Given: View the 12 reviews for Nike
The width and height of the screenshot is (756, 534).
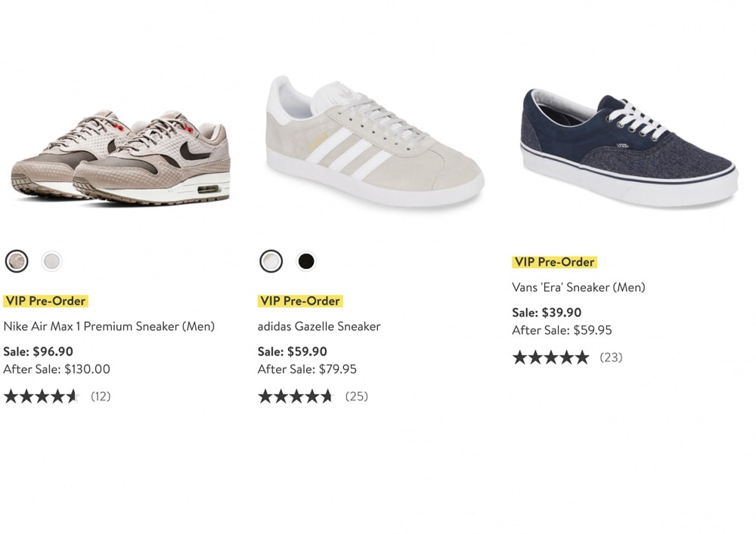Looking at the screenshot, I should (x=101, y=397).
